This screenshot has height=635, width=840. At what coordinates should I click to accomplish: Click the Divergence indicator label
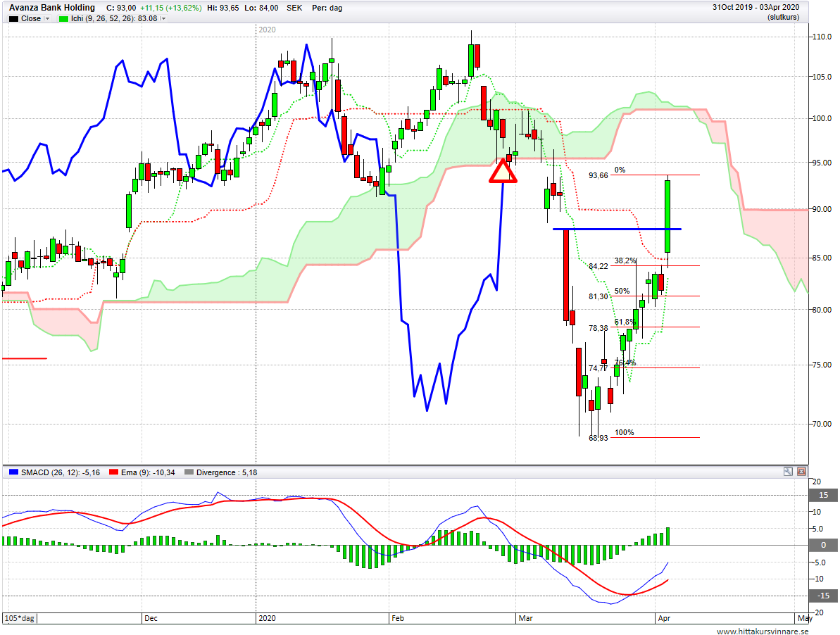(227, 472)
